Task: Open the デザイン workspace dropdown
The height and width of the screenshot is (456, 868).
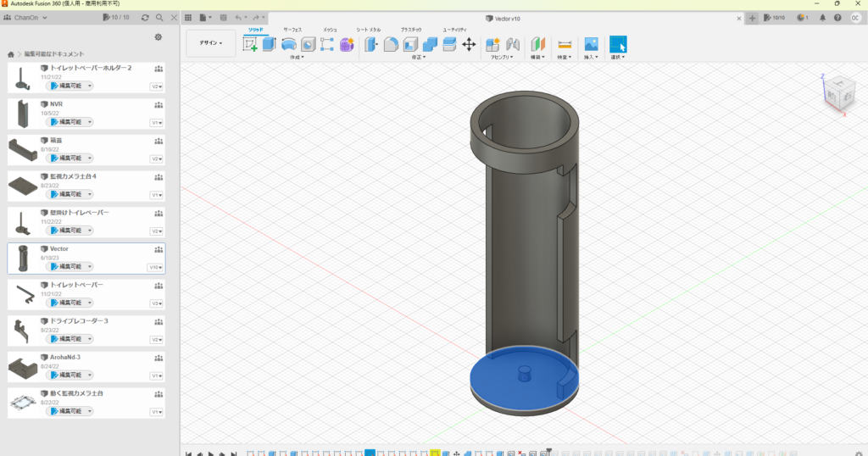Action: [211, 43]
